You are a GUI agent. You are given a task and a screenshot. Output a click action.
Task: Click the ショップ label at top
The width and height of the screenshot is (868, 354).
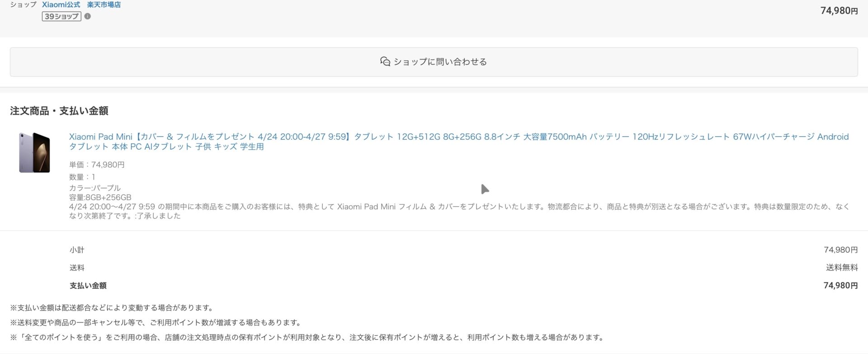pyautogui.click(x=23, y=5)
